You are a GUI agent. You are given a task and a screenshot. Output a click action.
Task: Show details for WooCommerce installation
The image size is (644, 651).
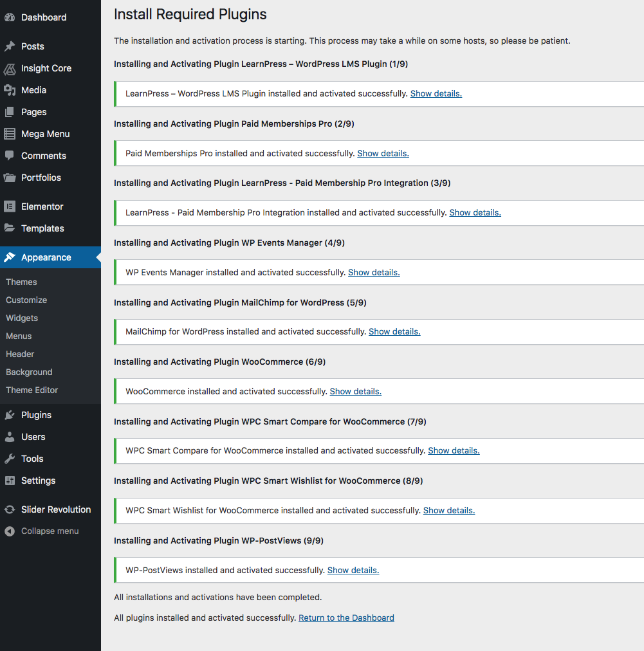[x=355, y=391]
